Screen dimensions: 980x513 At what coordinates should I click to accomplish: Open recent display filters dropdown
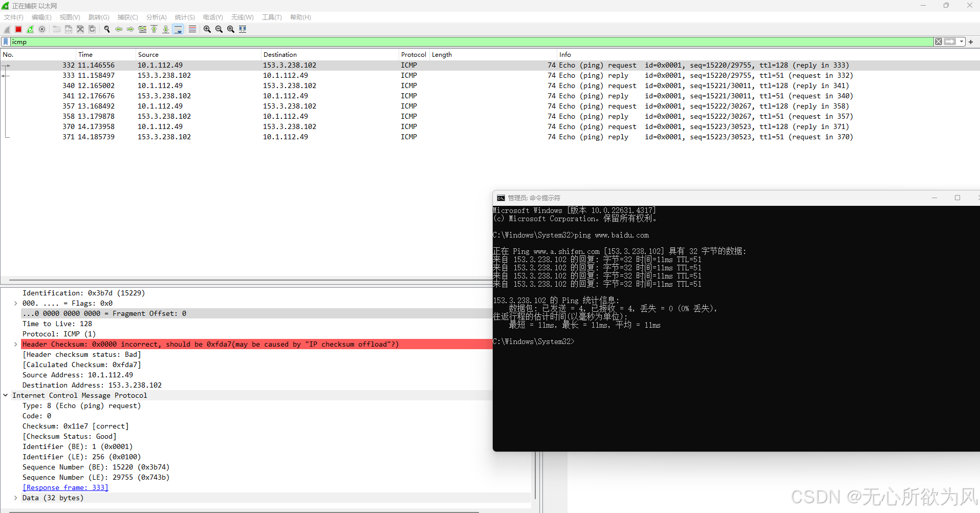(x=962, y=41)
